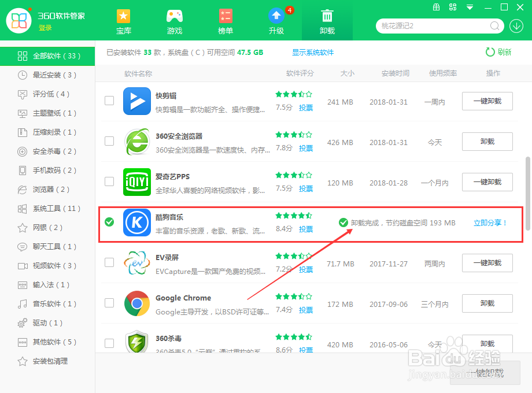The width and height of the screenshot is (532, 393).
Task: Click the 酷狗音乐 app icon
Action: pos(136,223)
